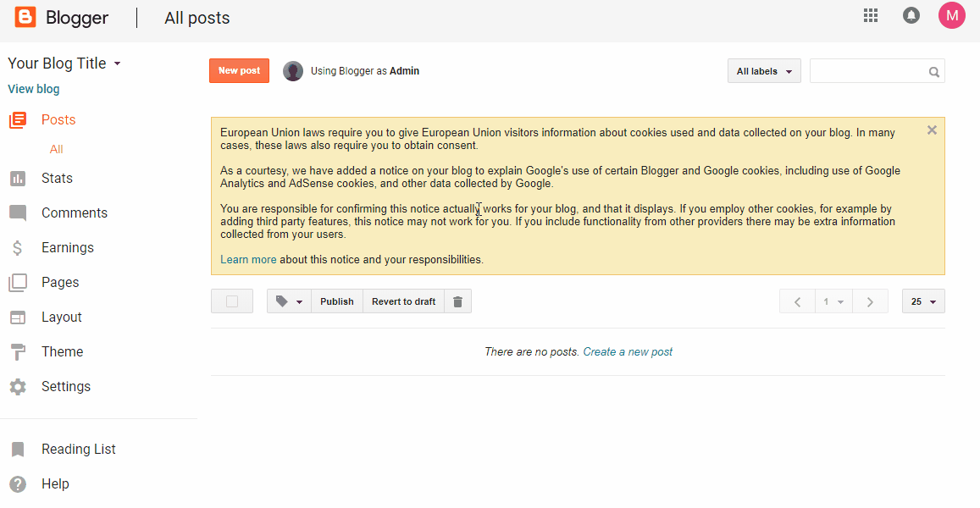Click the Earnings dollar sign icon
980x508 pixels.
18,248
